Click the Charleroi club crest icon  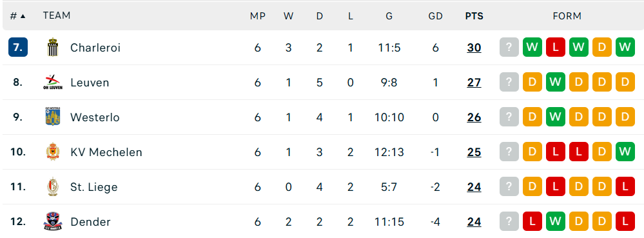tap(53, 47)
